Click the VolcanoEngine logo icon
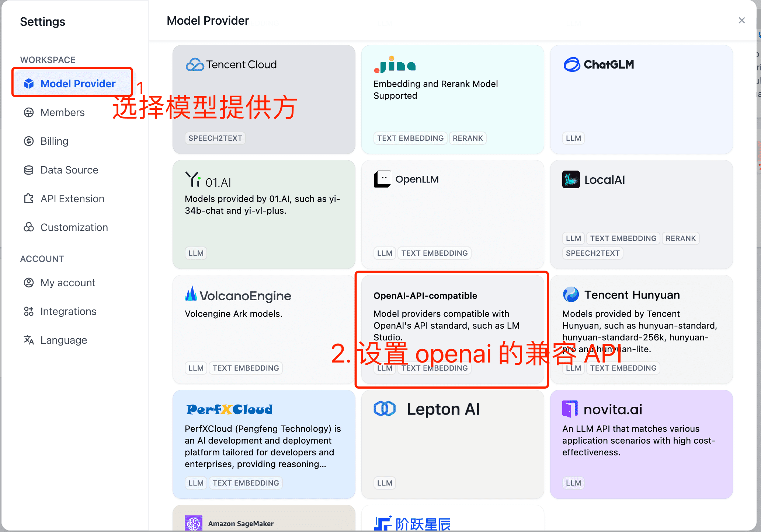Image resolution: width=761 pixels, height=532 pixels. coord(191,294)
